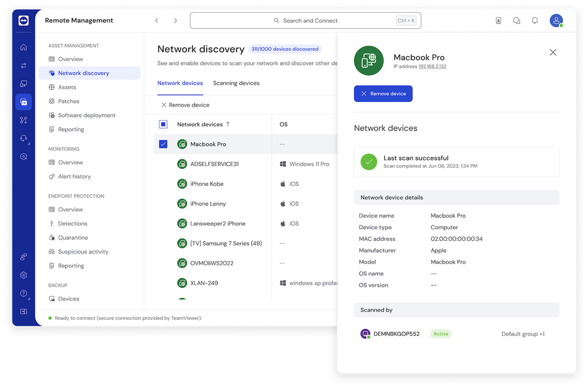This screenshot has height=388, width=588.
Task: Open Quarantine in sidebar
Action: [x=89, y=238]
